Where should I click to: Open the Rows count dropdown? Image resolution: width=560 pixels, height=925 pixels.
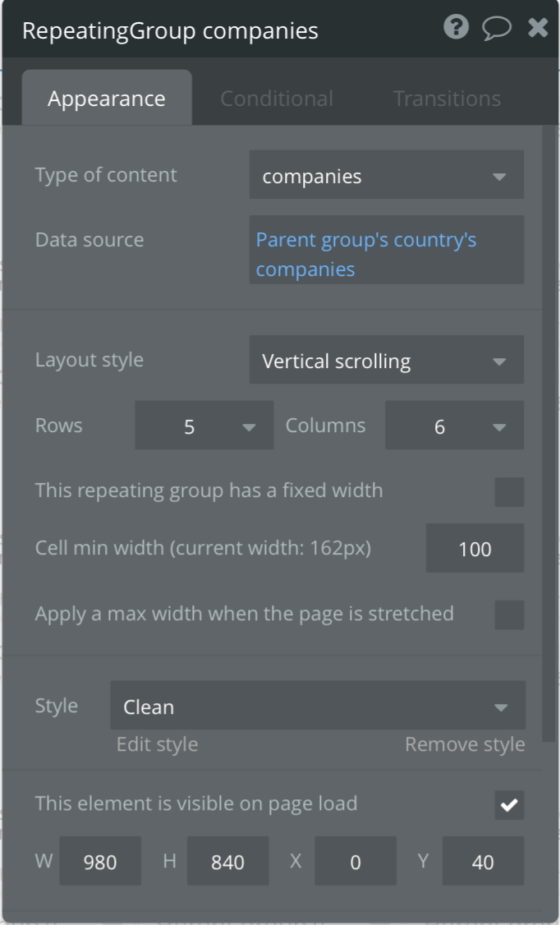pyautogui.click(x=204, y=426)
